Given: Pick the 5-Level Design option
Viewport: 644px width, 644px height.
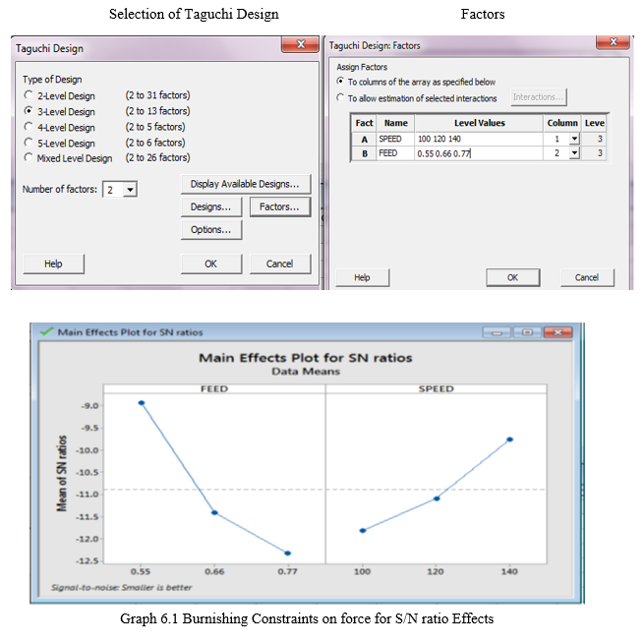Looking at the screenshot, I should 29,143.
